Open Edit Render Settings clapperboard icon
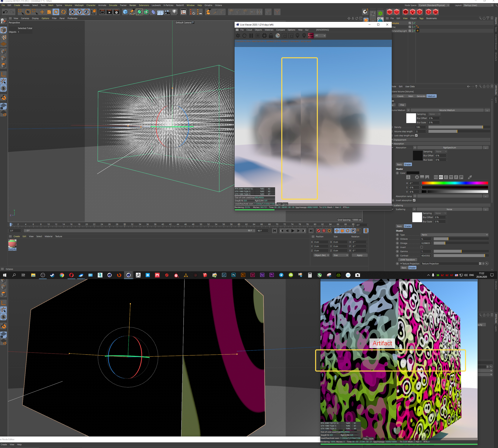This screenshot has height=448, width=498. click(116, 12)
